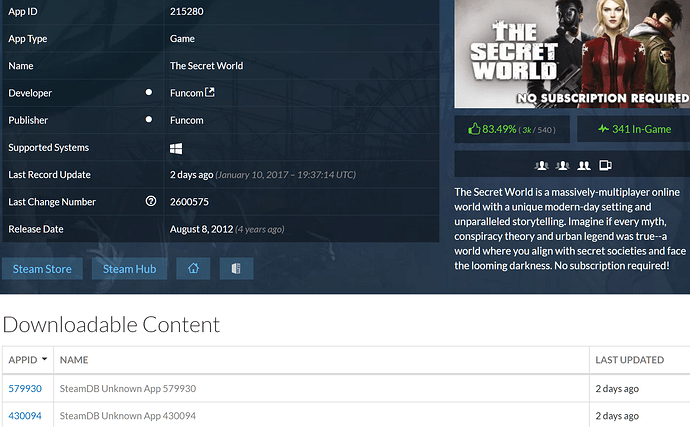Click the Downloadable Content heading
This screenshot has width=690, height=427.
tap(111, 324)
